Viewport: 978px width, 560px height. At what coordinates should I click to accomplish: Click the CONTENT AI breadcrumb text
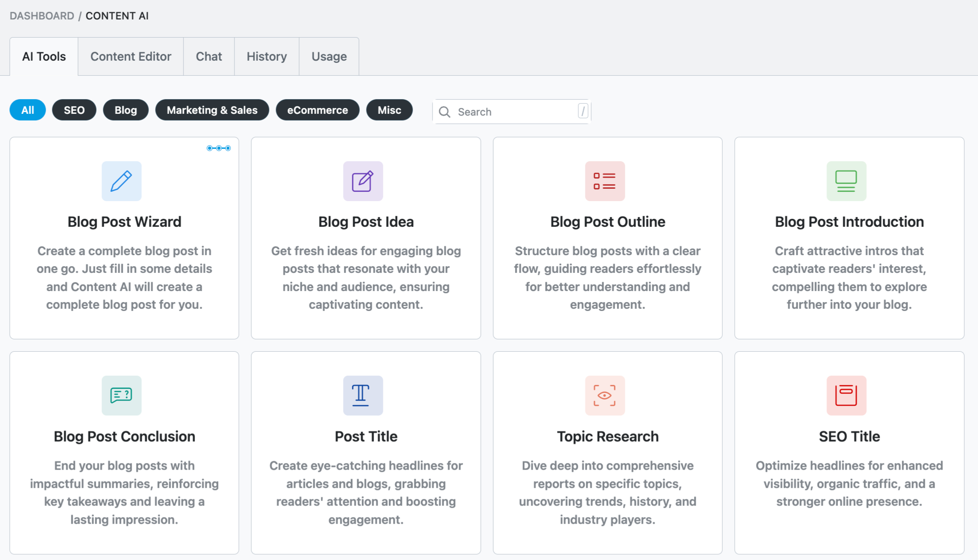point(117,16)
